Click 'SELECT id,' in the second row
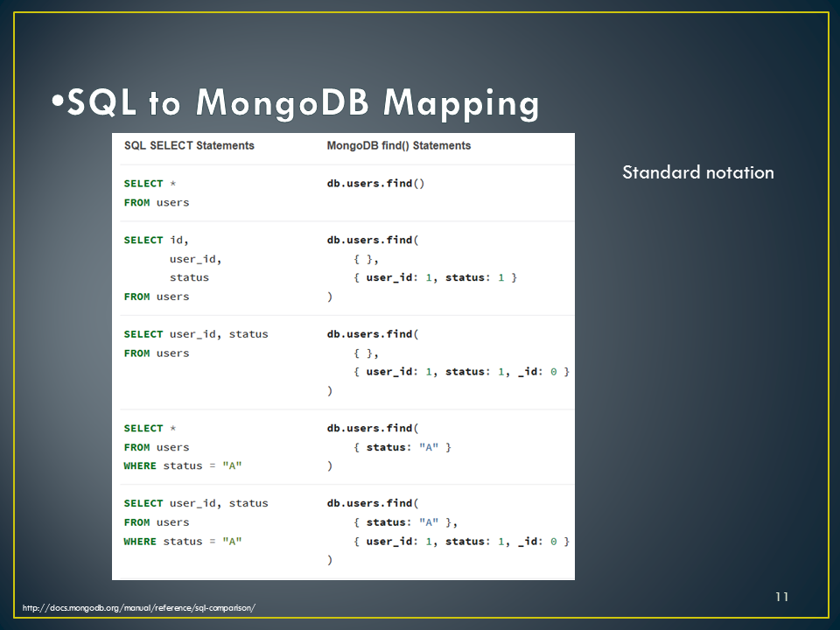Image resolution: width=840 pixels, height=630 pixels. coord(156,240)
